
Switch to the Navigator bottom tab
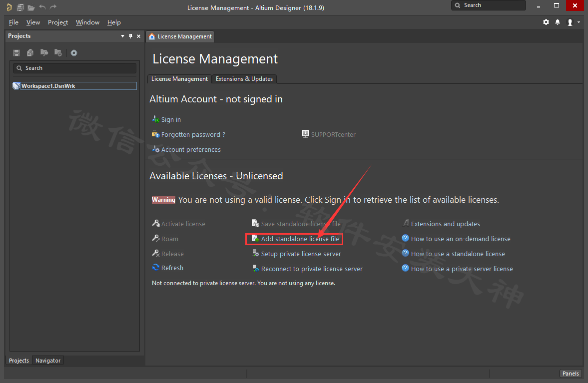[x=48, y=361]
